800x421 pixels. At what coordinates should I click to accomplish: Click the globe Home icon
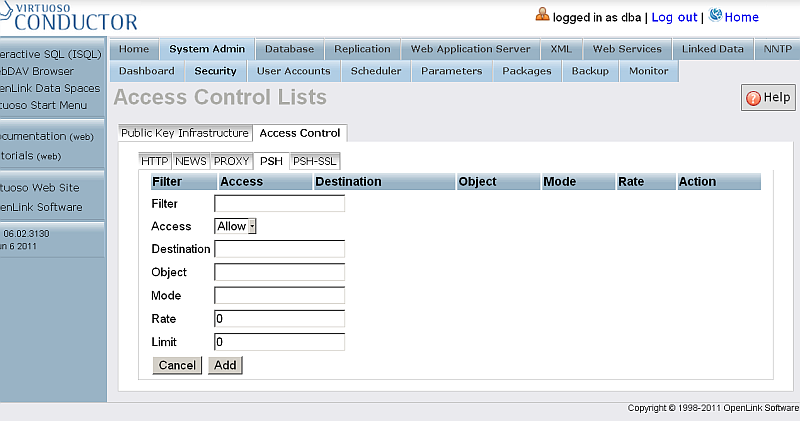pos(715,16)
